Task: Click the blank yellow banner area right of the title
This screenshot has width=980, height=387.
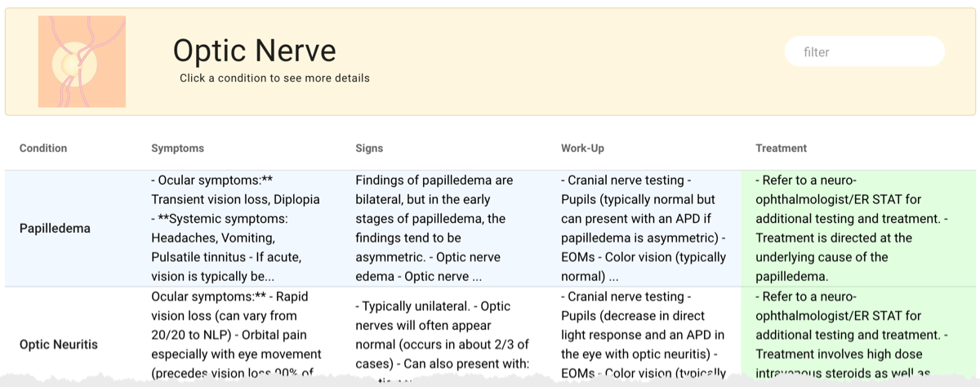Action: click(x=572, y=62)
